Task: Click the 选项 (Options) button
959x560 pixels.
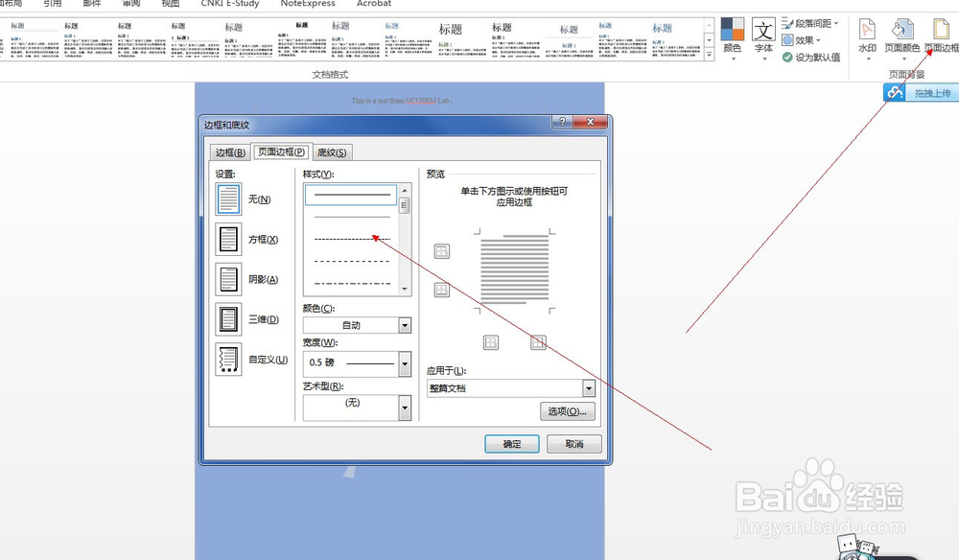Action: pos(566,411)
